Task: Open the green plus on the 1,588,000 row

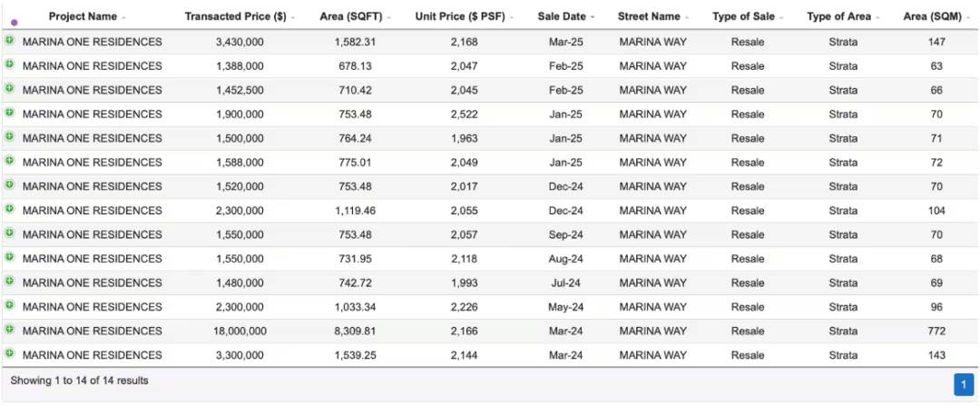Action: (x=9, y=161)
